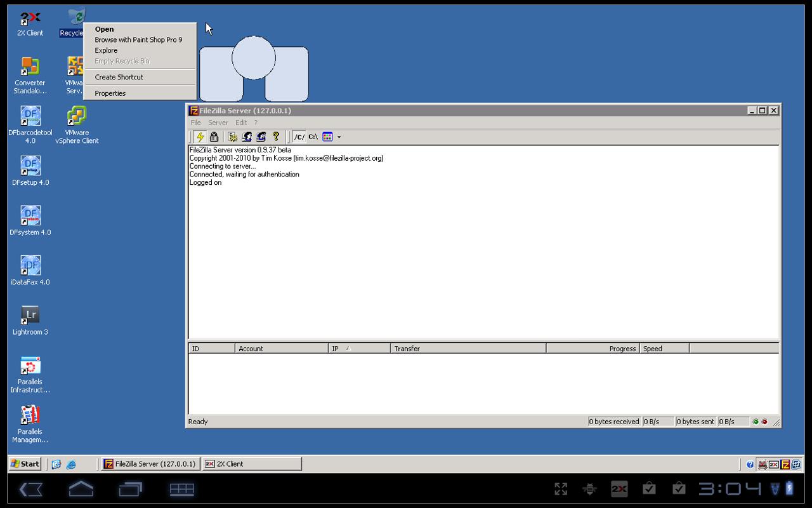
Task: Open the Users management icon
Action: 247,137
